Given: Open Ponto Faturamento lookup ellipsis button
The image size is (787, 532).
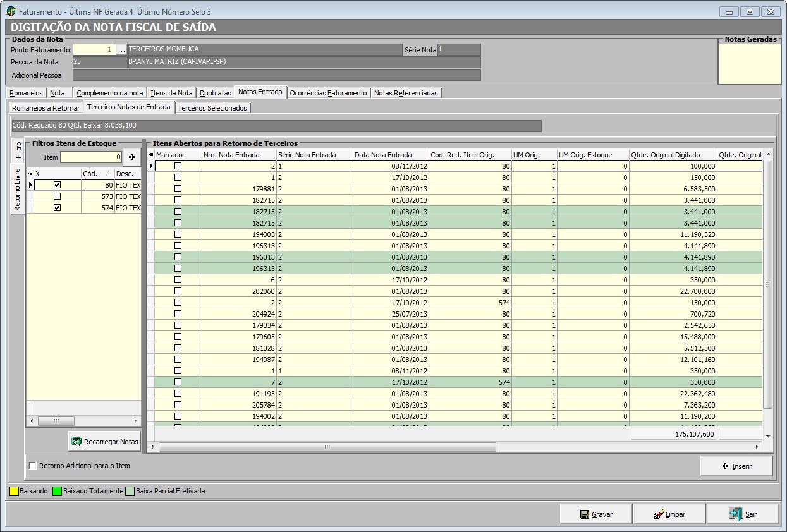Looking at the screenshot, I should pos(121,50).
